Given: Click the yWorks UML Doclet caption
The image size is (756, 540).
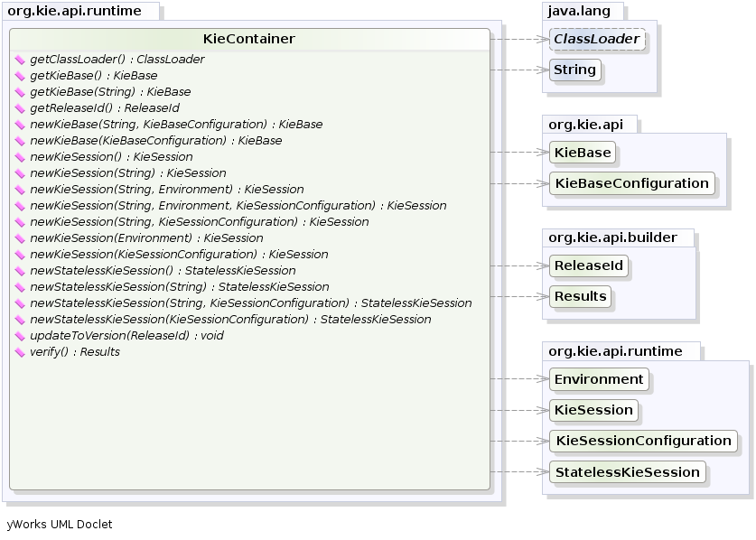Looking at the screenshot, I should [58, 525].
